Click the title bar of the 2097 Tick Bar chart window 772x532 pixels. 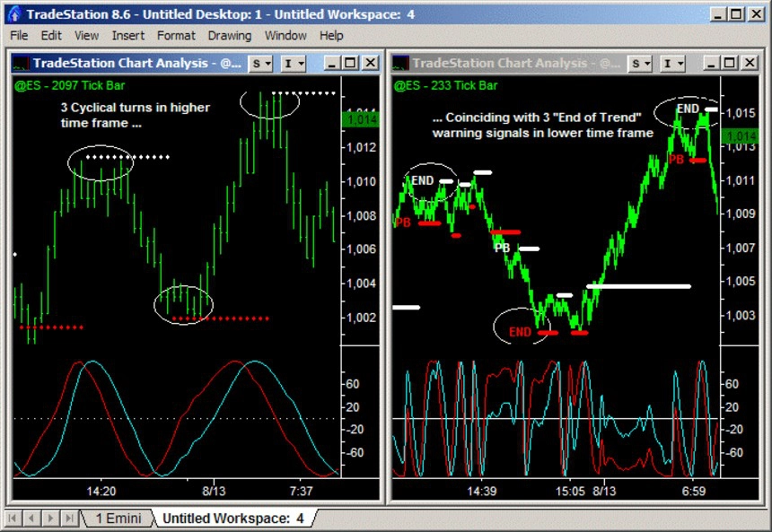[x=196, y=63]
